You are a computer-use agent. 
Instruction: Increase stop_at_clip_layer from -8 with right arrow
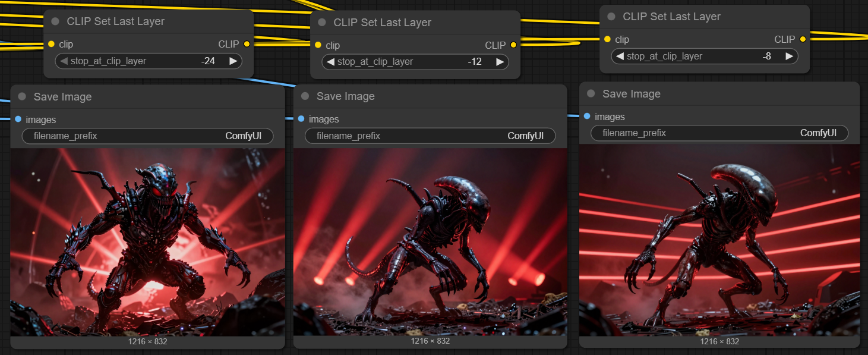[789, 56]
